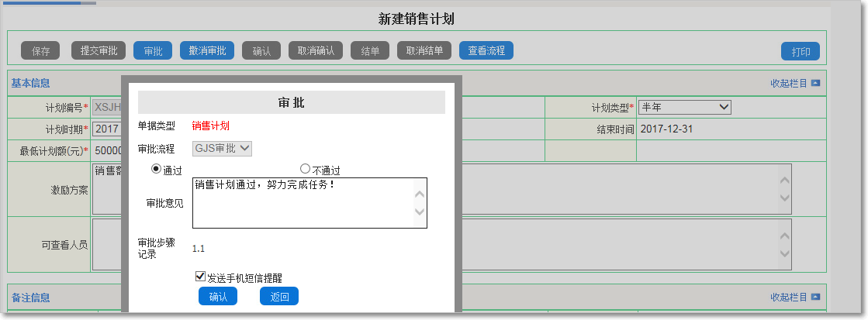Click the 结束时间 value 2017-12-31
The image size is (868, 320).
point(666,129)
